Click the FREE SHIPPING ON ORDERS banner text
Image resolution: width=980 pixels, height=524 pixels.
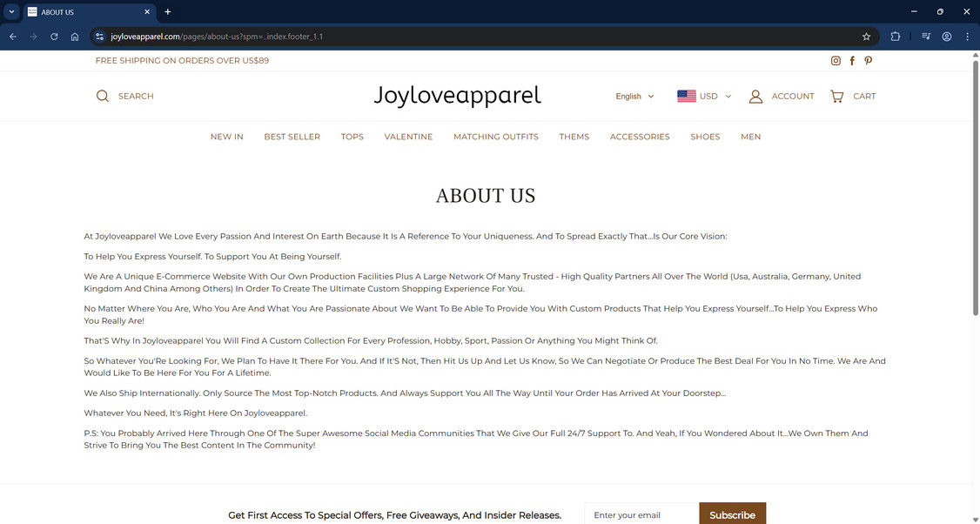(182, 61)
